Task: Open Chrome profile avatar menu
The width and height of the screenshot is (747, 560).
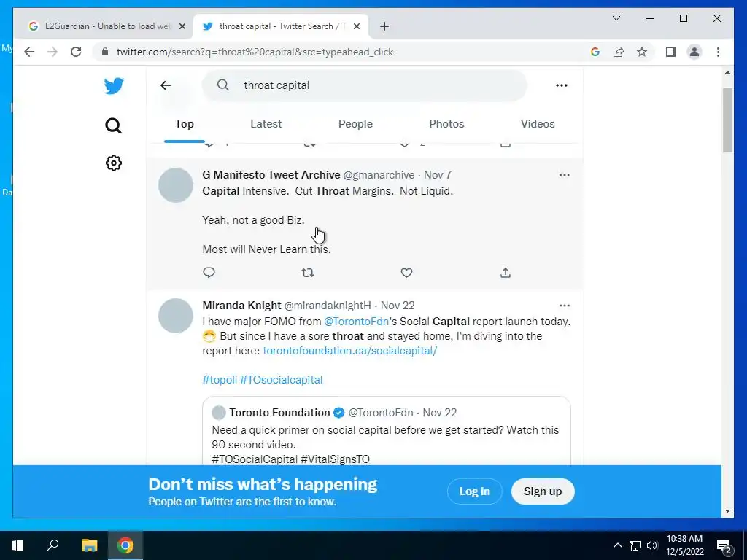Action: pos(694,52)
